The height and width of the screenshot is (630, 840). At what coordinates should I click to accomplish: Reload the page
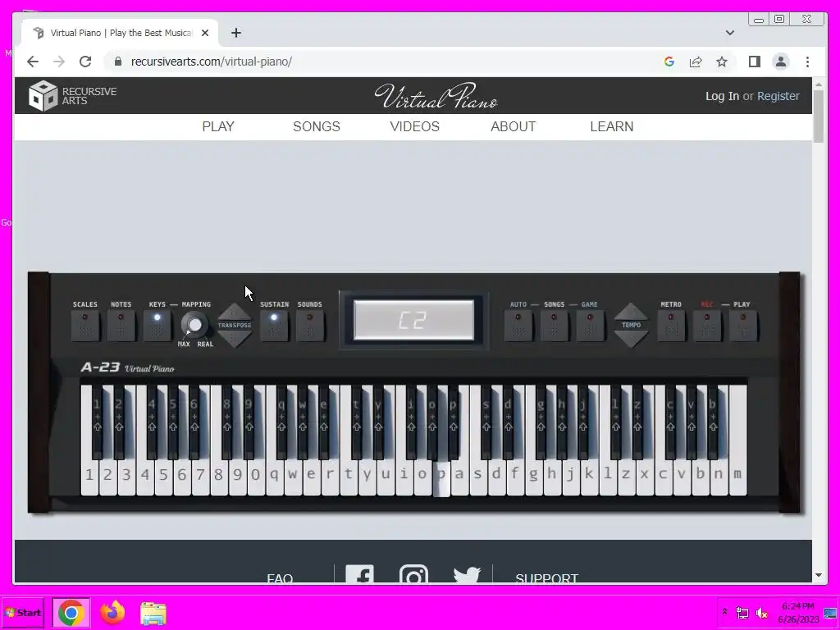coord(85,62)
